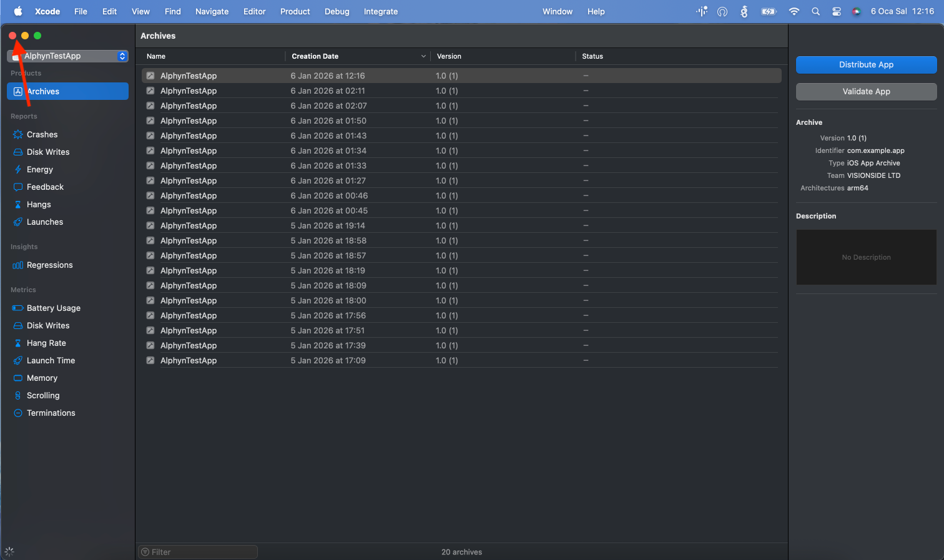The image size is (944, 560).
Task: Select archive created 5 Jan 2026 at 17:09
Action: [461, 360]
